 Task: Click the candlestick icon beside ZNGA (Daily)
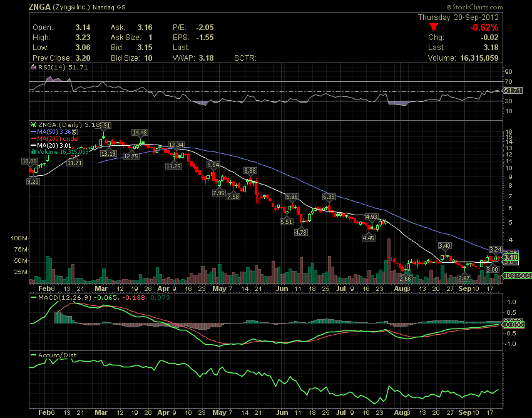point(33,125)
